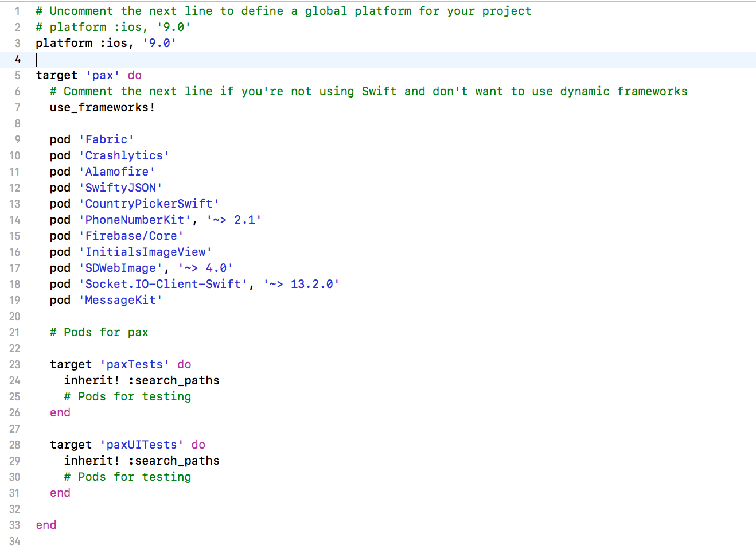The width and height of the screenshot is (756, 553).
Task: Click '# Pods for testing' on line 25
Action: [x=127, y=396]
